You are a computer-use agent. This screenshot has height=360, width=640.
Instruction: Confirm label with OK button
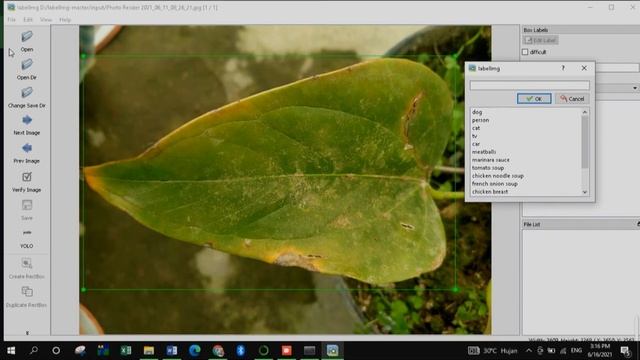534,98
